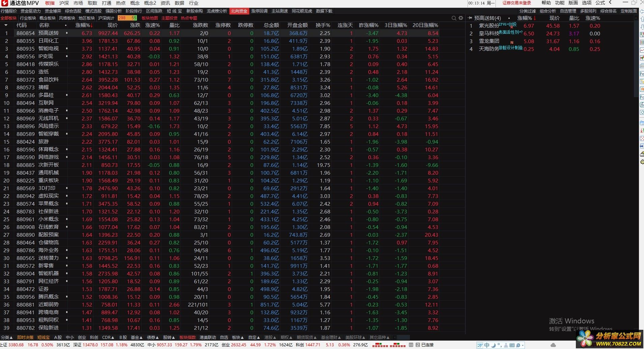This screenshot has height=349, width=644.
Task: Expand the 板块▲ bottom menu
Action: pyautogui.click(x=238, y=337)
